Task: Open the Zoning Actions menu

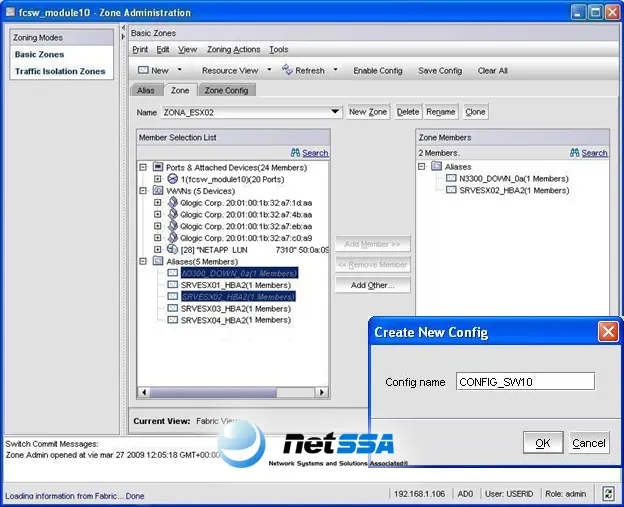Action: point(233,49)
